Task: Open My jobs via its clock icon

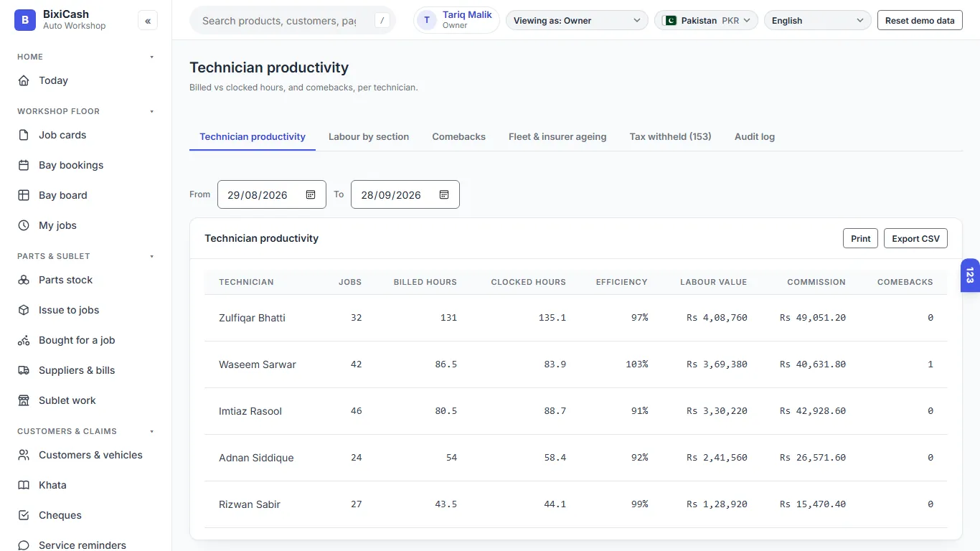Action: click(x=24, y=225)
